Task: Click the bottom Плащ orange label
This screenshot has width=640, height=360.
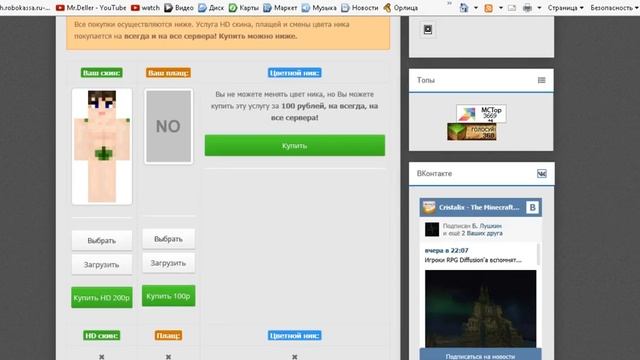Action: [x=168, y=336]
